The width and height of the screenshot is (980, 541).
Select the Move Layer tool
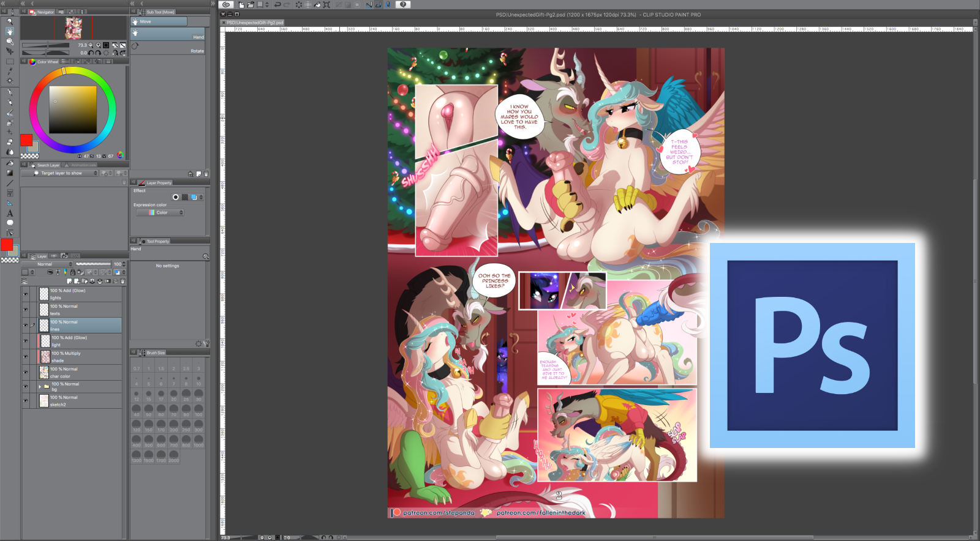10,51
